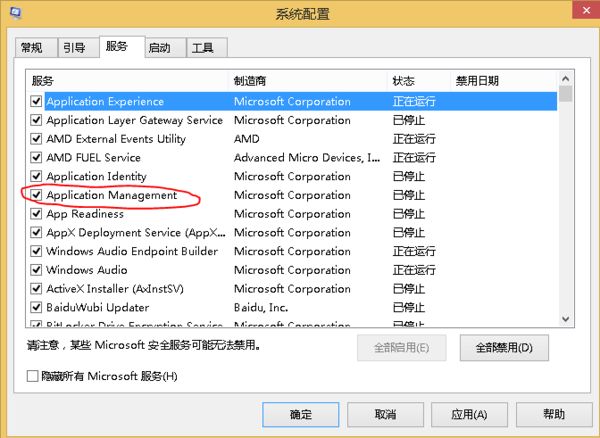This screenshot has height=438, width=600.
Task: Confirm with the 确定 button
Action: point(301,414)
